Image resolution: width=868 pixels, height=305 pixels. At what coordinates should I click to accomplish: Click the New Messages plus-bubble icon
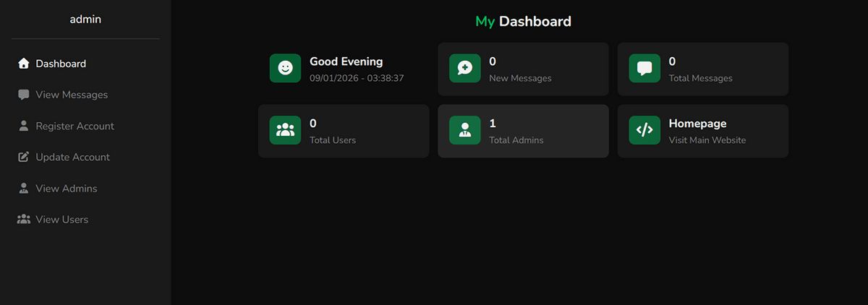click(x=464, y=69)
